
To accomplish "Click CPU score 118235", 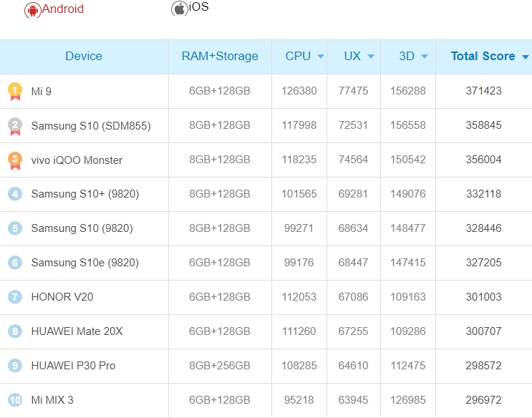I will click(x=299, y=159).
